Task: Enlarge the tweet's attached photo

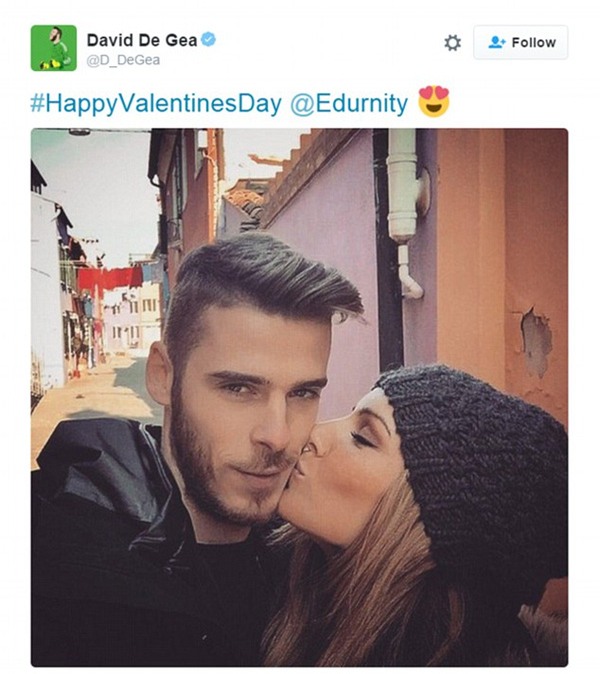Action: [299, 397]
